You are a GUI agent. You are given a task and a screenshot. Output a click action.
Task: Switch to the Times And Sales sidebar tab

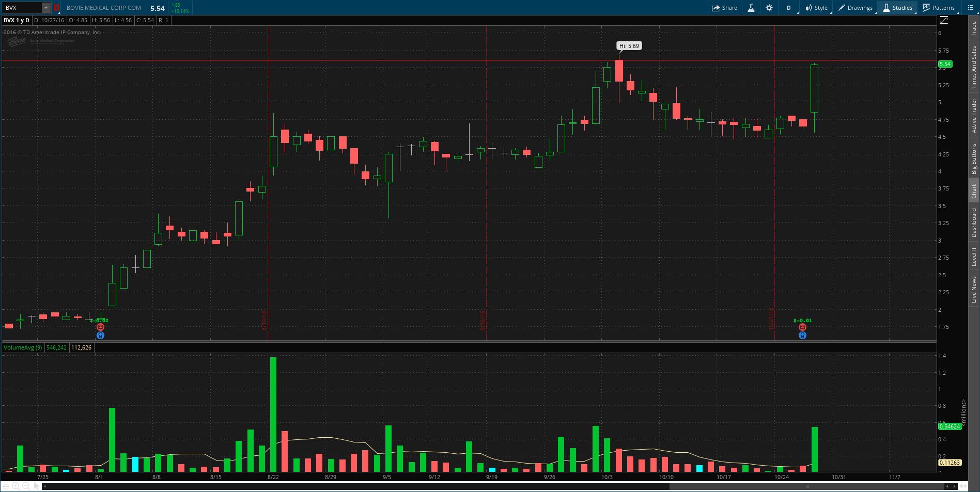974,67
